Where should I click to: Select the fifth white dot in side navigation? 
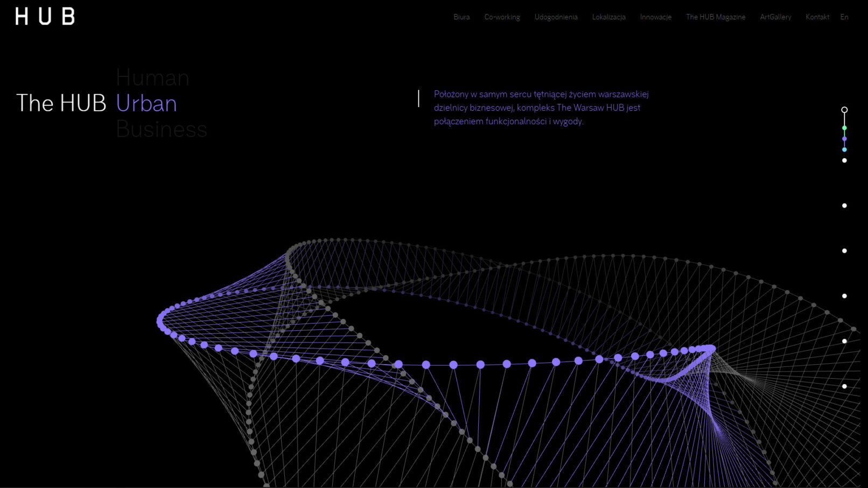click(x=844, y=341)
